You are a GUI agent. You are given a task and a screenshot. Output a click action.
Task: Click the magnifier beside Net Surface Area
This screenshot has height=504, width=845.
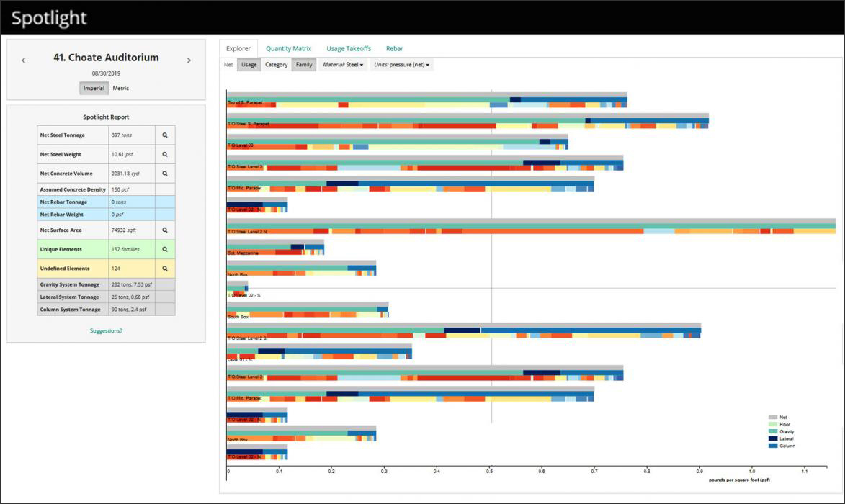pos(165,230)
